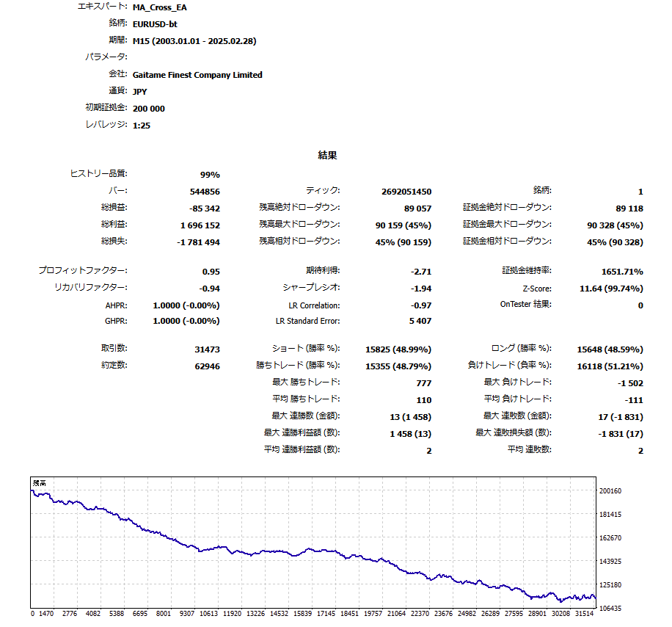Click the symbol value EURUSD-bt
The height and width of the screenshot is (627, 672).
[x=155, y=24]
